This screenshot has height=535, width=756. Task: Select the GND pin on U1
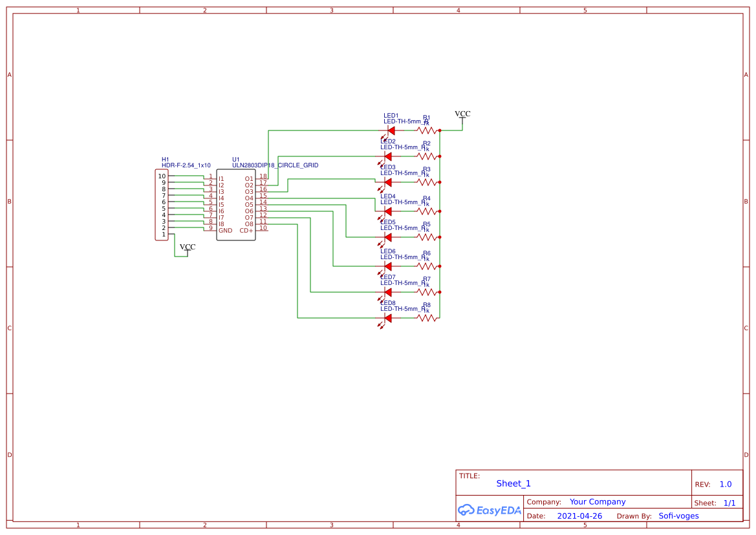pos(225,231)
